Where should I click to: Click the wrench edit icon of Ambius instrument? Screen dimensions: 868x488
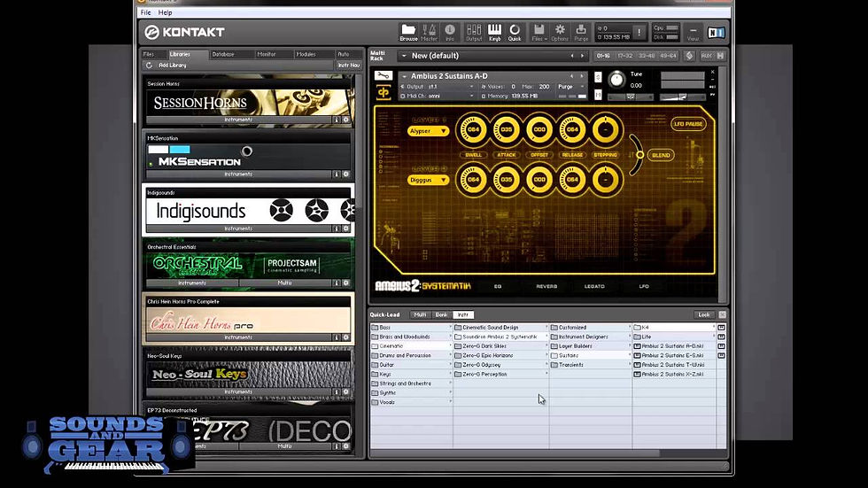pos(383,76)
